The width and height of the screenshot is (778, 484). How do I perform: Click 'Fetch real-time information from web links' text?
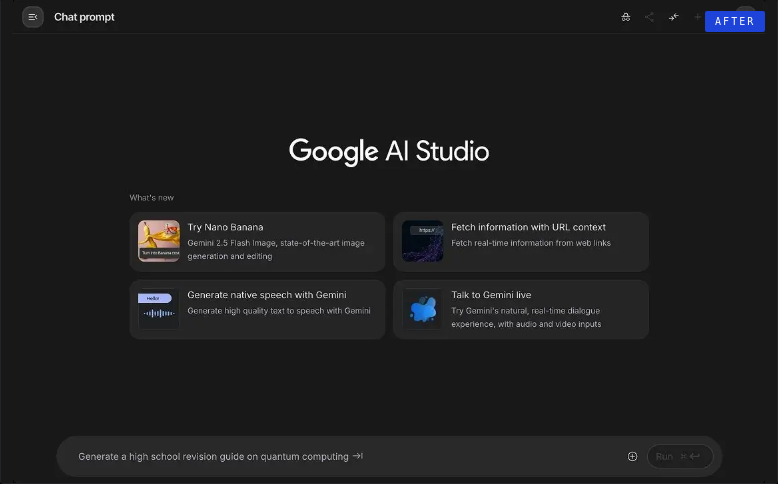[531, 243]
